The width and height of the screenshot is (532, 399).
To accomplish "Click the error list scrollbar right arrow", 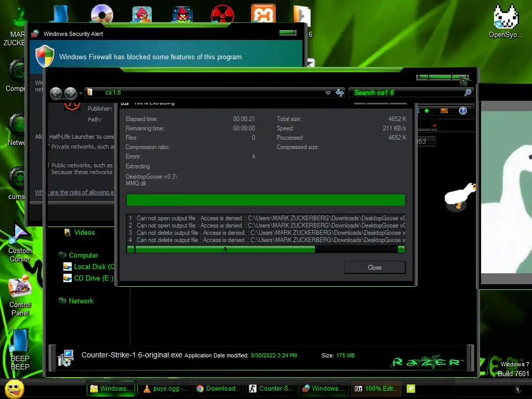I will (402, 249).
